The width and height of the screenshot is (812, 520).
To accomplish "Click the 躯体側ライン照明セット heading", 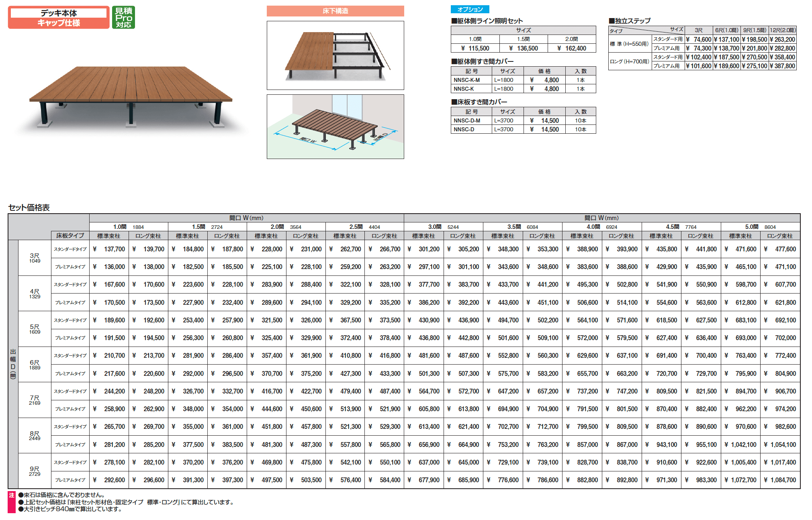I will tap(487, 21).
